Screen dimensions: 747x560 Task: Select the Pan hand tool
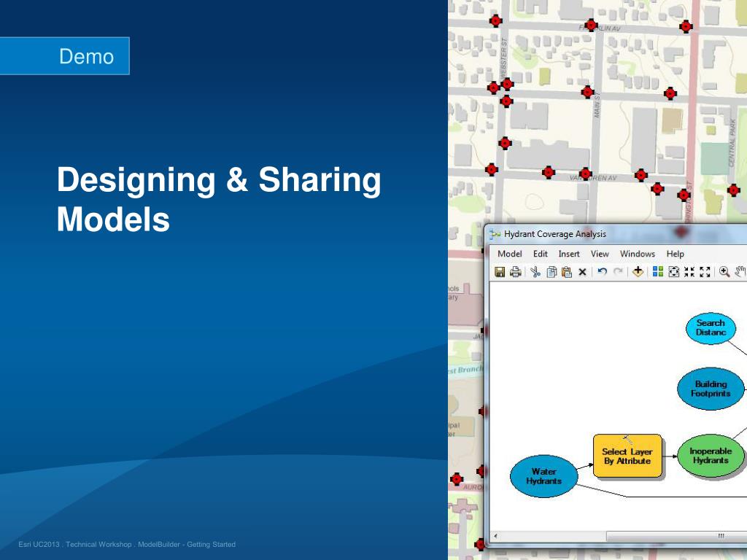pyautogui.click(x=740, y=272)
